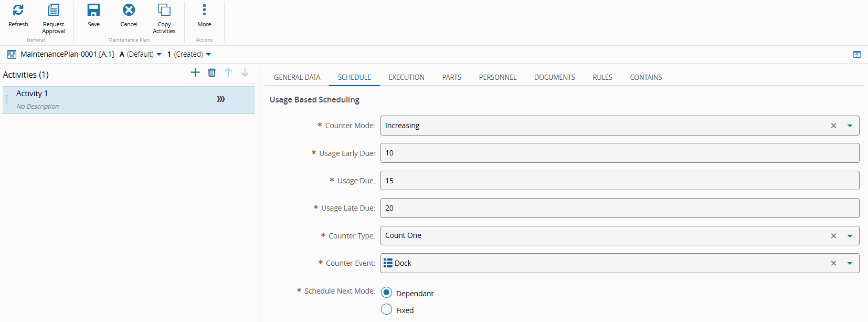Screen dimensions: 868x322
Task: Click the Request Approval icon
Action: (x=54, y=10)
